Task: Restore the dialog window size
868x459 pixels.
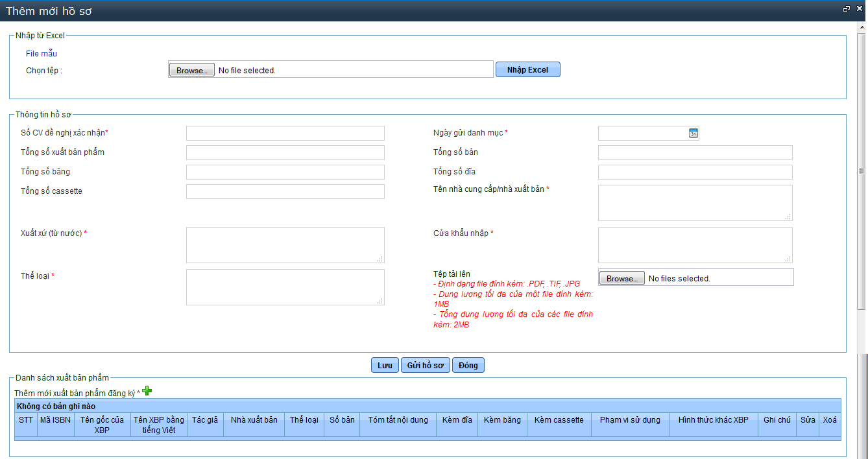Action: point(846,8)
